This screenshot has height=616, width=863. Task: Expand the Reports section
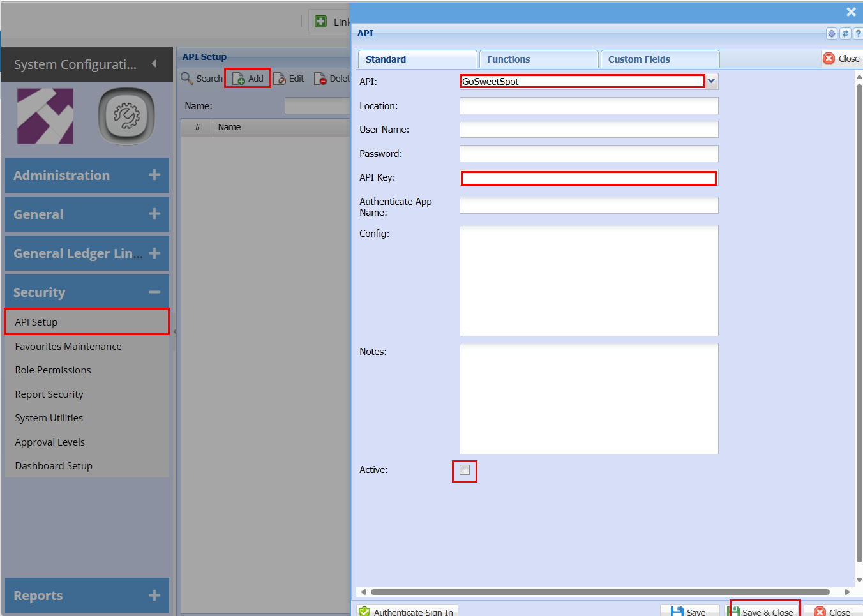pyautogui.click(x=87, y=596)
